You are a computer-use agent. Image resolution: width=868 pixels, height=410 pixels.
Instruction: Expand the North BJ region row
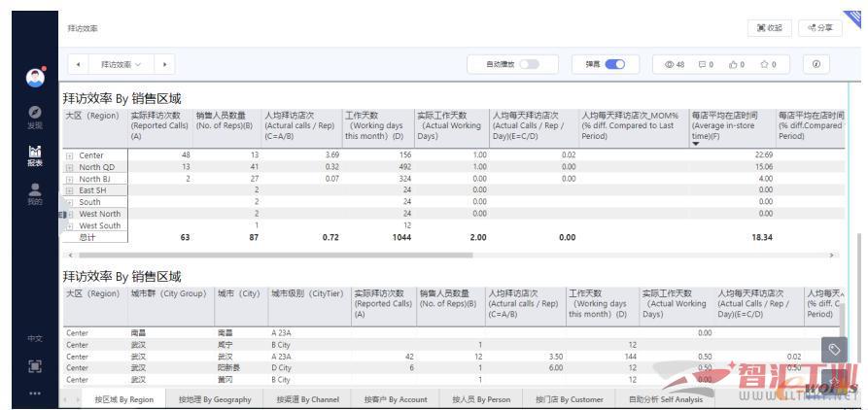(x=70, y=180)
